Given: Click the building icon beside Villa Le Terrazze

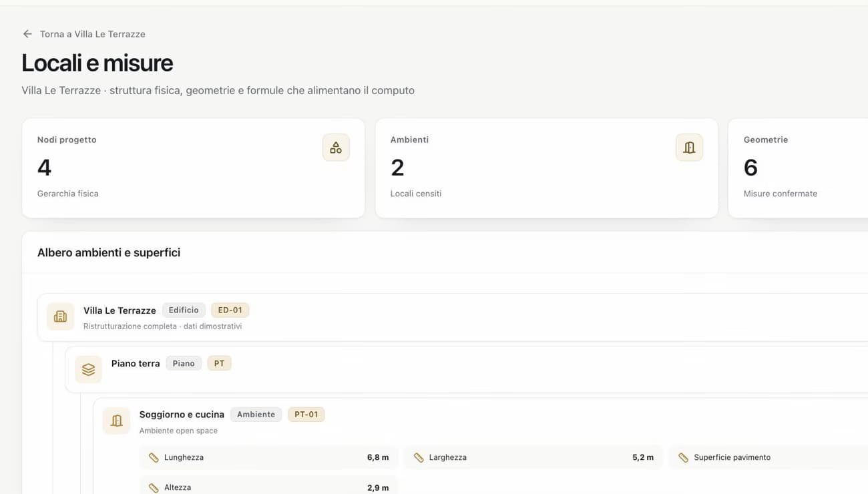Looking at the screenshot, I should coord(60,316).
